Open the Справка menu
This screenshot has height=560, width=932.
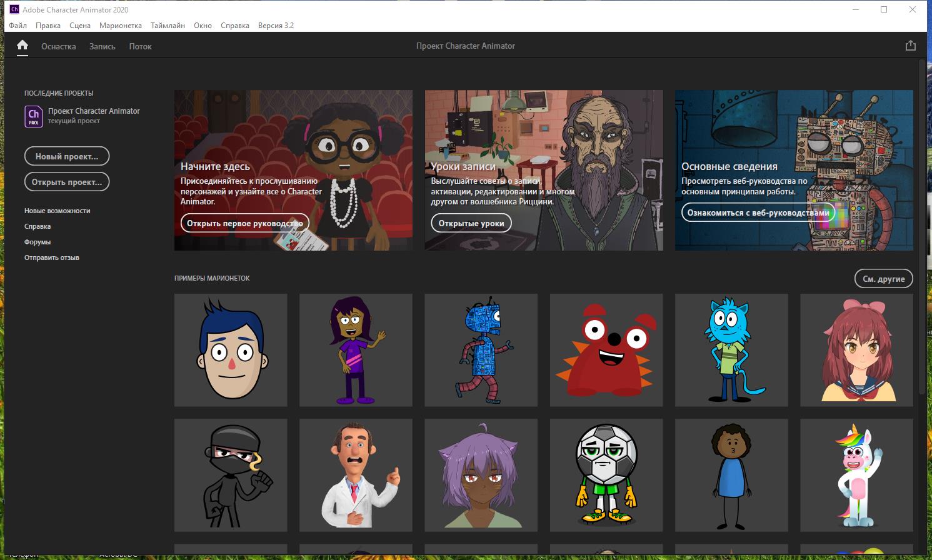(235, 26)
